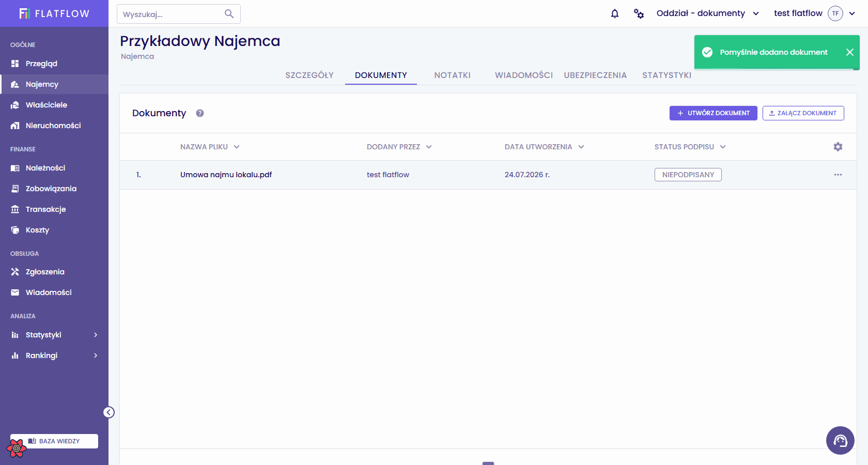The width and height of the screenshot is (868, 465).
Task: Click the date 24.07.2026 r. cell
Action: click(527, 175)
